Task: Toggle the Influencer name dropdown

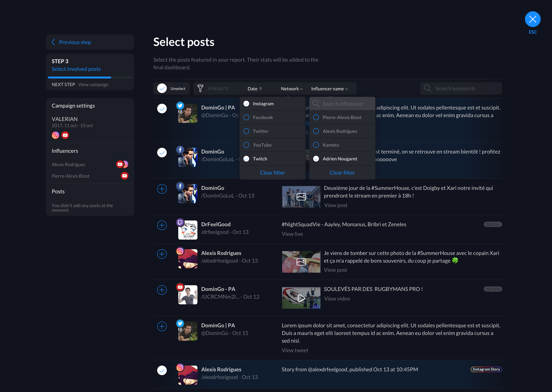Action: coord(329,89)
